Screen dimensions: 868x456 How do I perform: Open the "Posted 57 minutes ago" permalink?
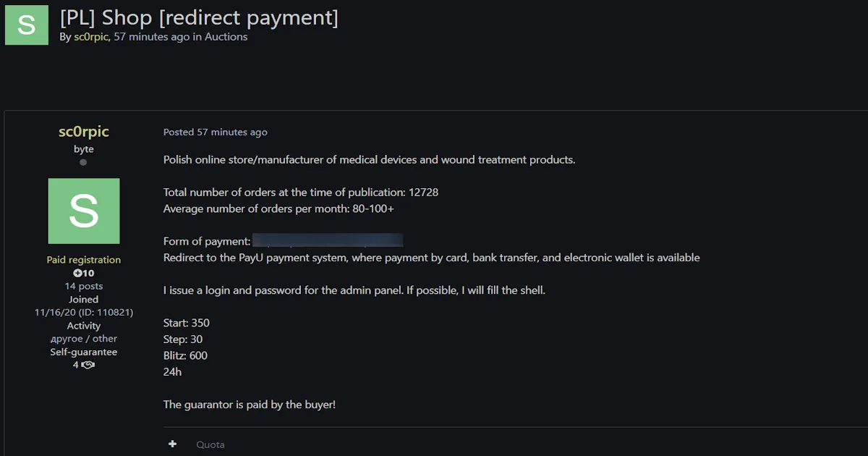pyautogui.click(x=215, y=132)
